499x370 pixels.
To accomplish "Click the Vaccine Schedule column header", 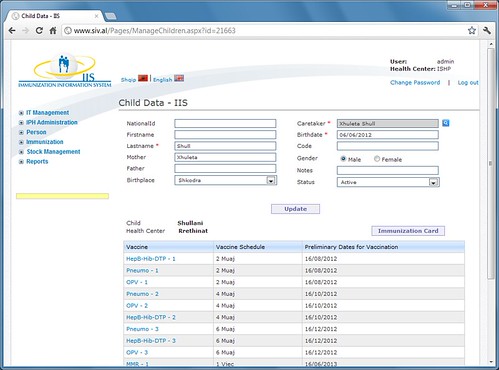I will tap(258, 247).
